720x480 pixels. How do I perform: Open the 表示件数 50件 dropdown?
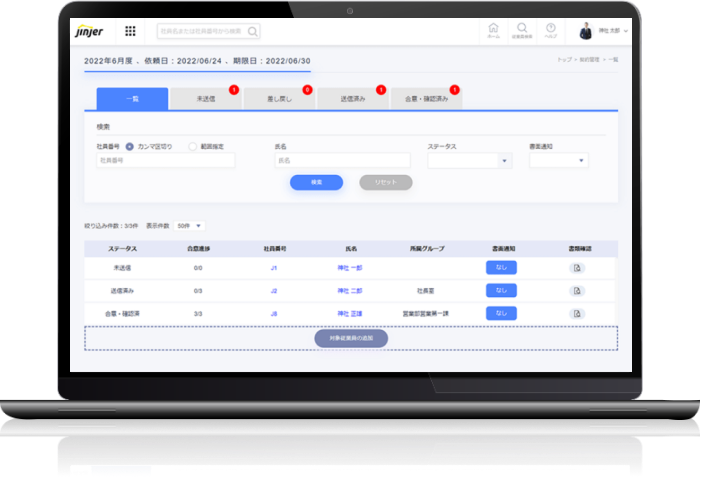point(189,226)
